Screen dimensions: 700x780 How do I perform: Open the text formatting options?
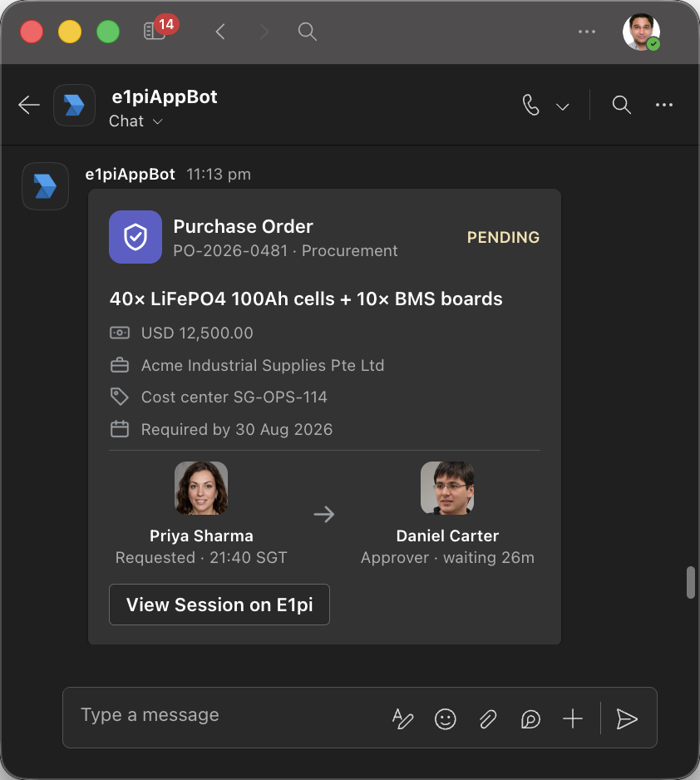pos(402,718)
